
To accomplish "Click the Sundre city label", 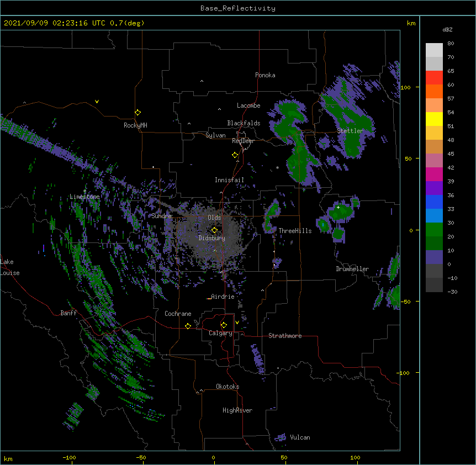I will 161,216.
